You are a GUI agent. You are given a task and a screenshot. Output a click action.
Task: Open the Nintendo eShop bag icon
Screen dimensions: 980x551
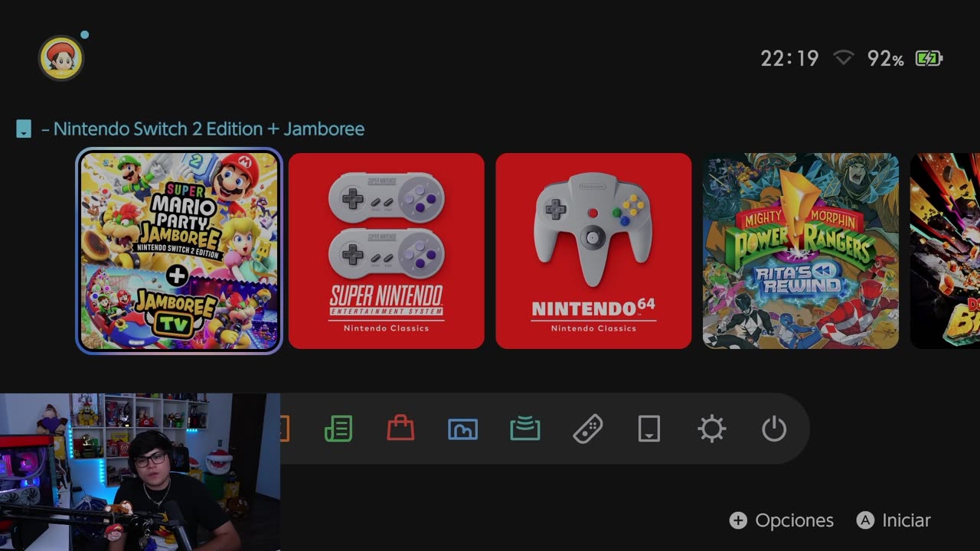pyautogui.click(x=400, y=429)
